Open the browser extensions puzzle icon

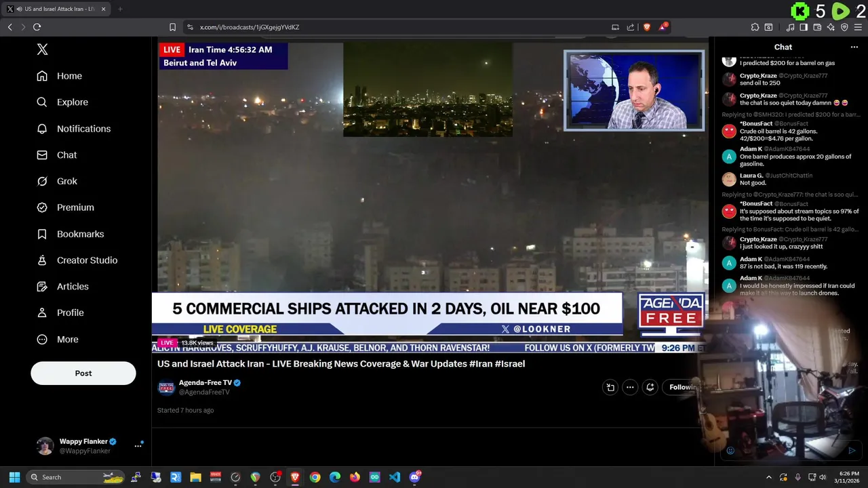click(755, 27)
